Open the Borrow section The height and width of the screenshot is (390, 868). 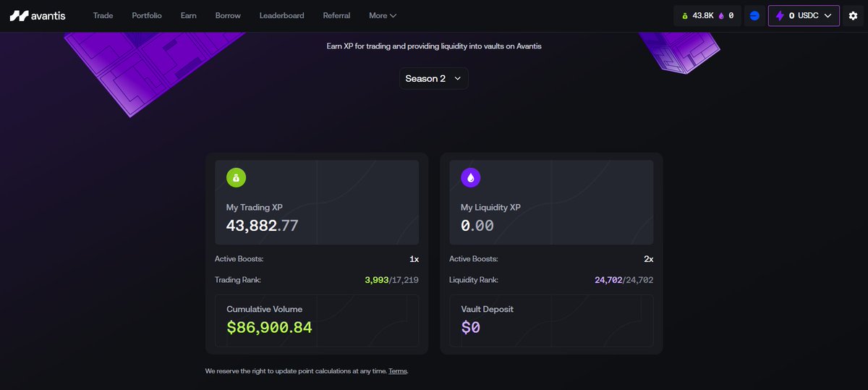[228, 15]
